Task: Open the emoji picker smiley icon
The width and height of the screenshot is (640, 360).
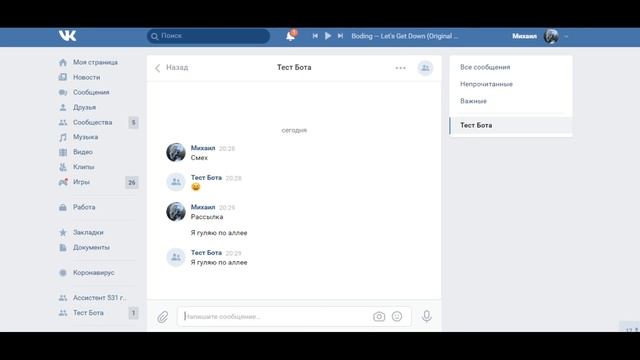Action: click(x=397, y=316)
